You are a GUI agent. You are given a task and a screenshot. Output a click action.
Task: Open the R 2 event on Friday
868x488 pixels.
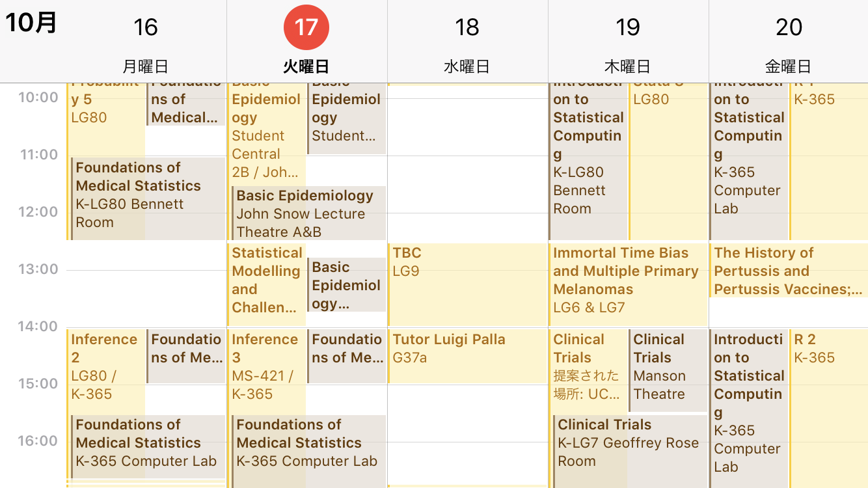point(828,403)
